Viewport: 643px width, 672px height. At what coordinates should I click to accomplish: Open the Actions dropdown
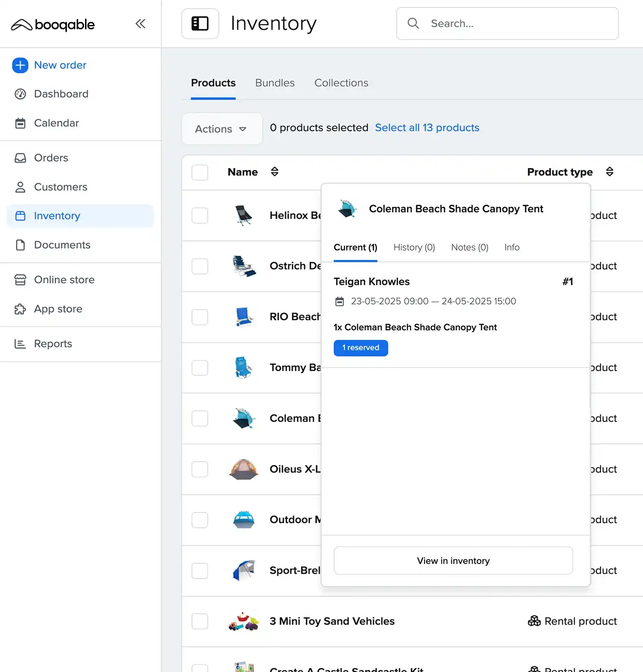(221, 129)
